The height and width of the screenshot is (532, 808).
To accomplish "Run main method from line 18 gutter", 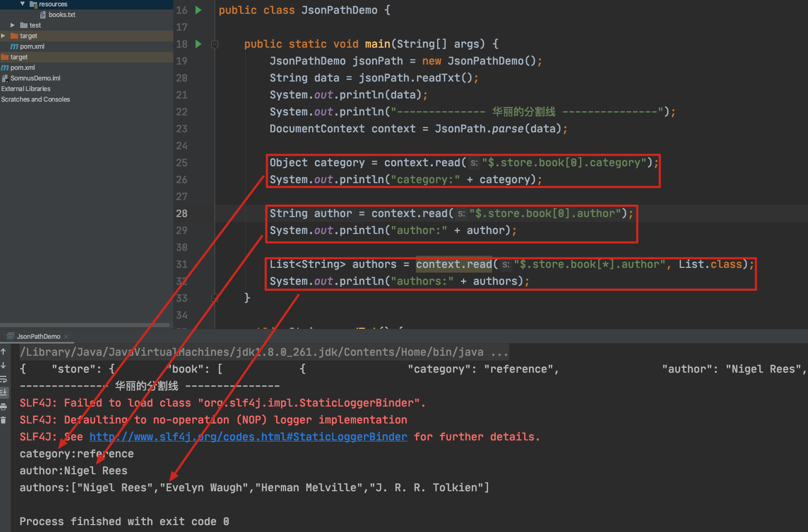I will point(199,44).
